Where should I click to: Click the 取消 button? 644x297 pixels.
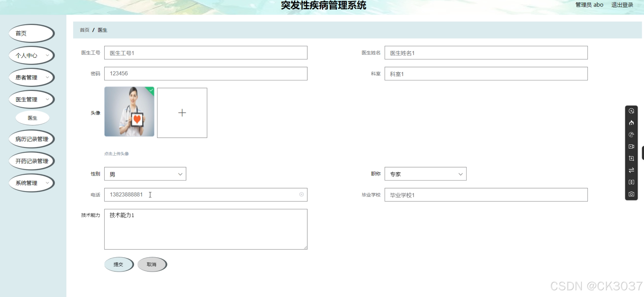coord(152,264)
